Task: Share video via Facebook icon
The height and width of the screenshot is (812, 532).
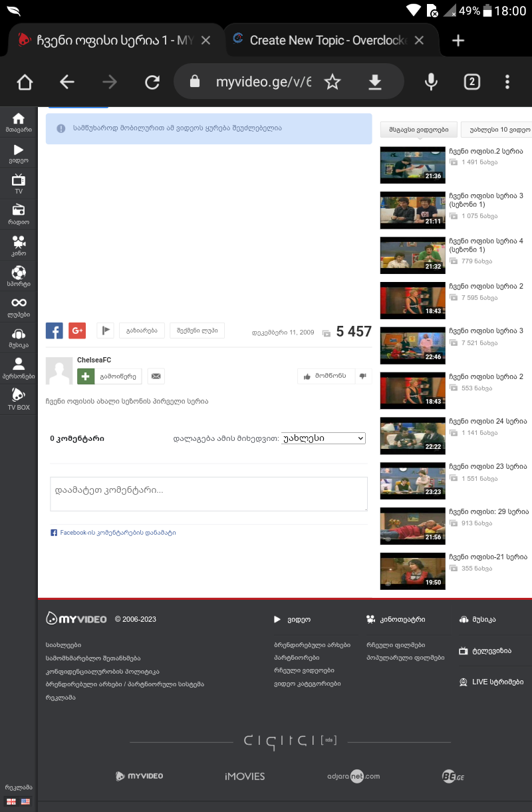Action: pyautogui.click(x=55, y=331)
